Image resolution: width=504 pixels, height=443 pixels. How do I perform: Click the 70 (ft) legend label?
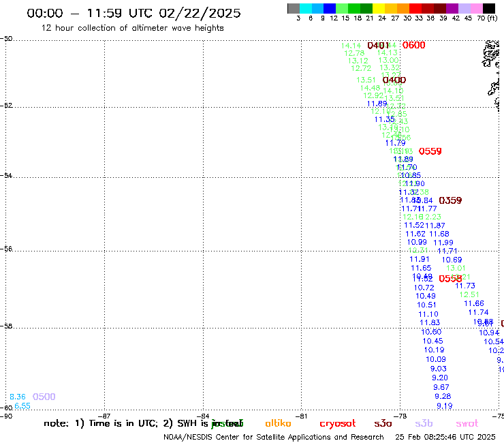pyautogui.click(x=487, y=18)
